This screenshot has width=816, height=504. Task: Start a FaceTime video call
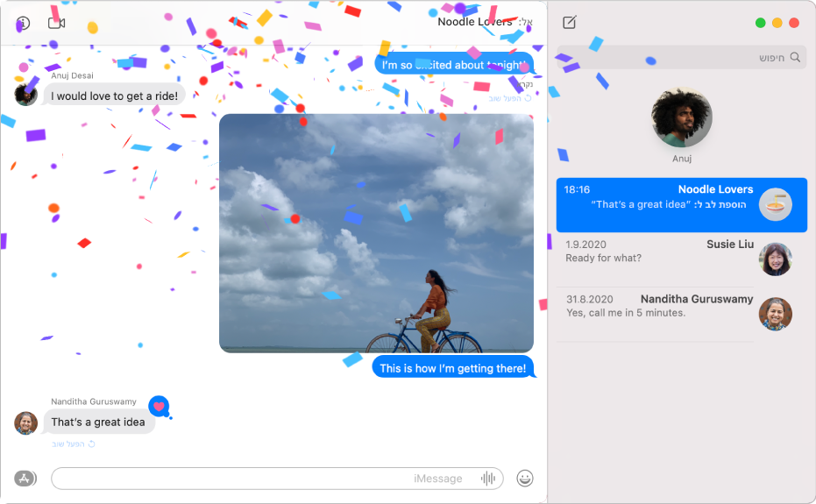click(x=56, y=24)
